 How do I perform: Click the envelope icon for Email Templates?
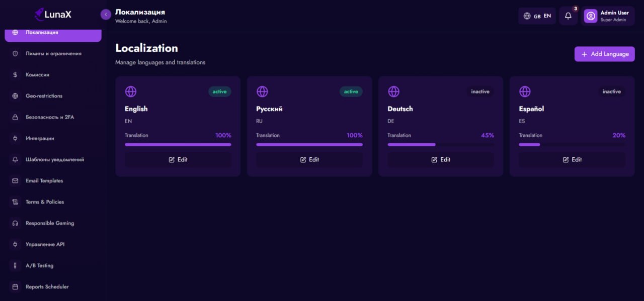[x=15, y=181]
